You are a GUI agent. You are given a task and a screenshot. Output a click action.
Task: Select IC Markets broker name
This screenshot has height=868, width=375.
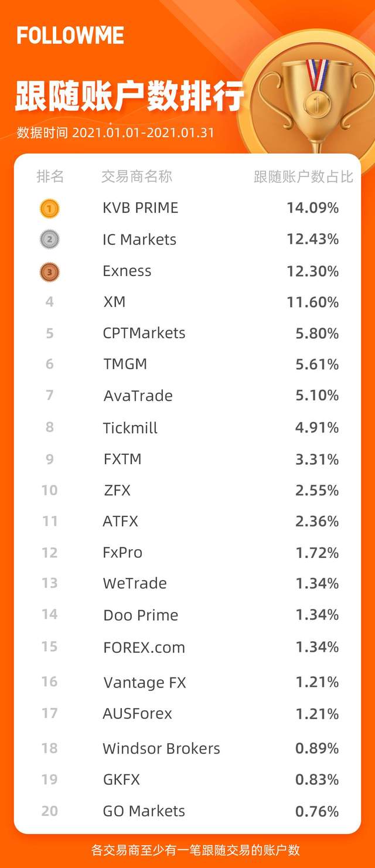pyautogui.click(x=139, y=239)
